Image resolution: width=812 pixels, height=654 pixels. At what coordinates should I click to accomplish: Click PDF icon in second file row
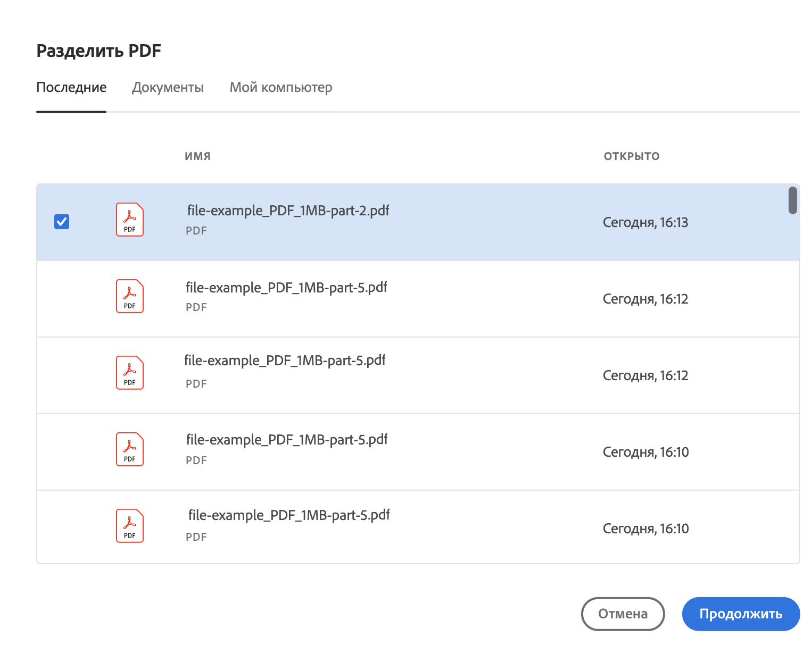point(130,296)
